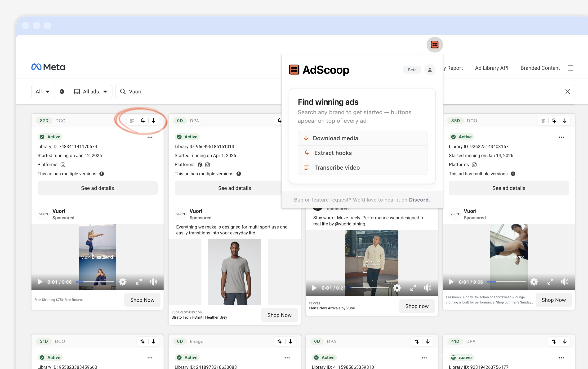The height and width of the screenshot is (369, 588).
Task: Open three-dots menu on Library ID 748341141170674
Action: [x=150, y=137]
